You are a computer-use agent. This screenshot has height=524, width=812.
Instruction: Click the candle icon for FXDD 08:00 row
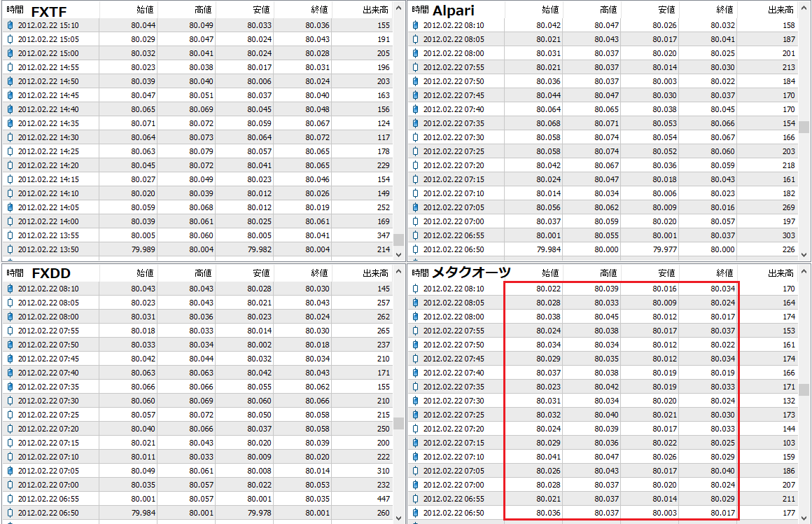tap(10, 316)
